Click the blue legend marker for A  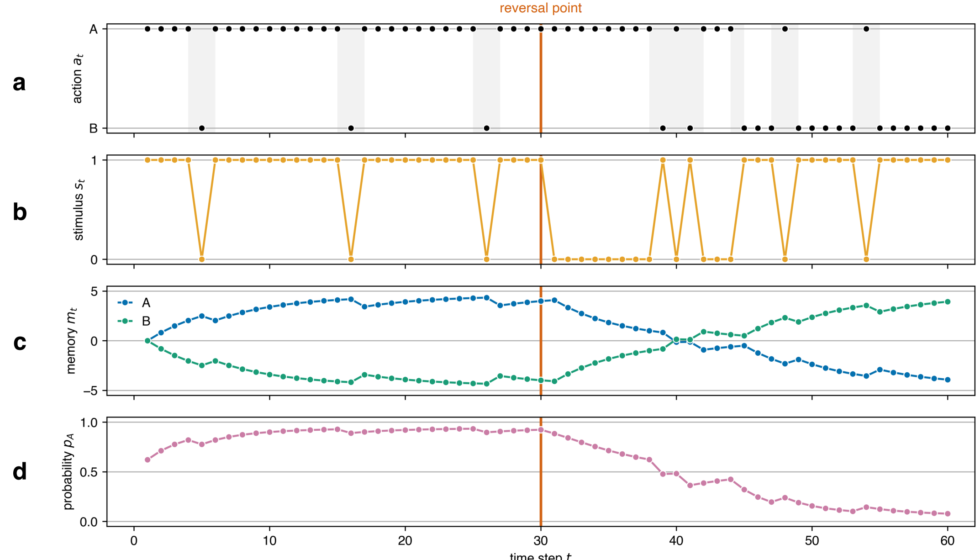coord(125,303)
